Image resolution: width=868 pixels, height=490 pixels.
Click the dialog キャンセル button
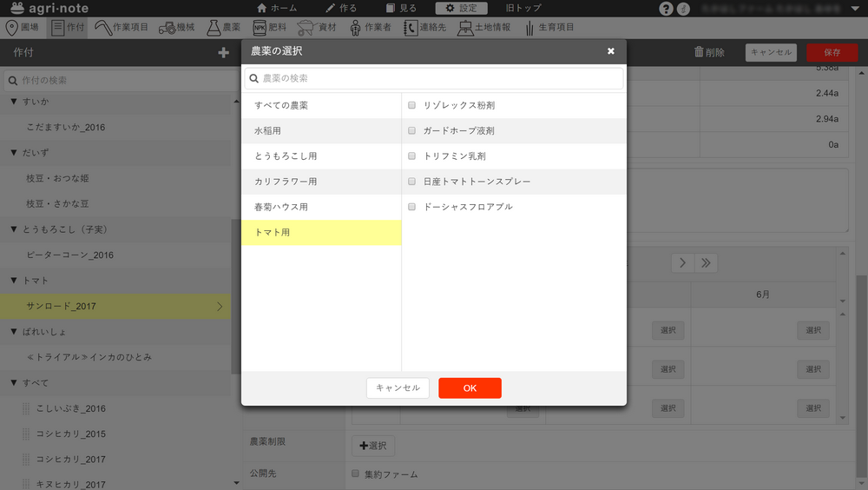pos(398,388)
